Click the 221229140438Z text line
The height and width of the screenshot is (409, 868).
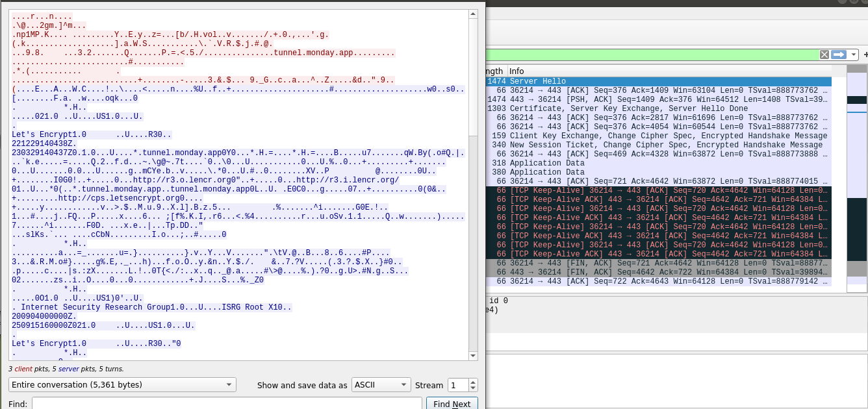[44, 143]
